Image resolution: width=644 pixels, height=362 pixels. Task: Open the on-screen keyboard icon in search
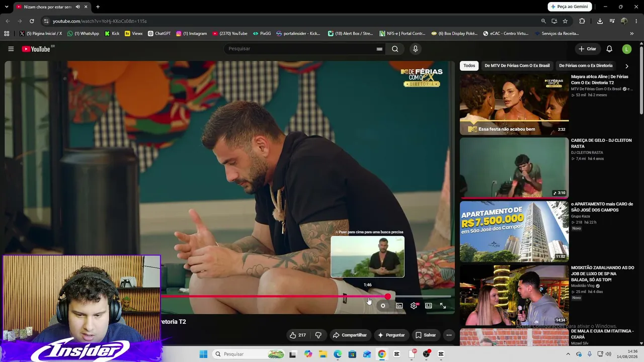(x=379, y=49)
